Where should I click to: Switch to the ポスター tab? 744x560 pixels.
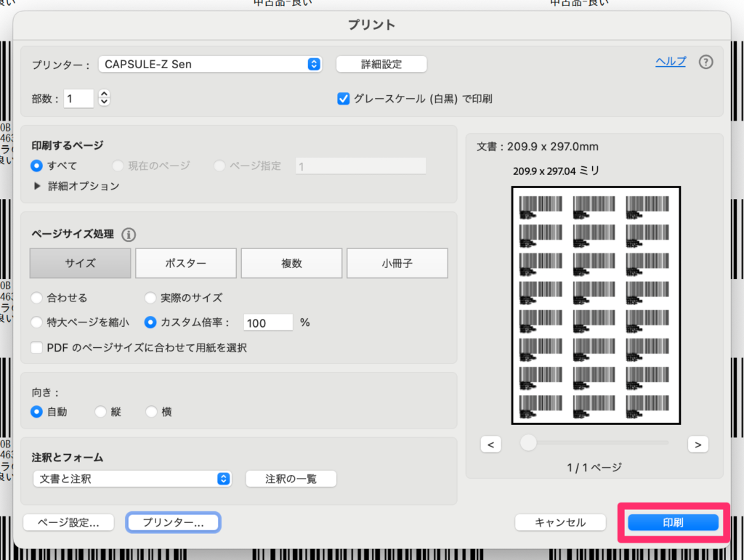click(186, 264)
